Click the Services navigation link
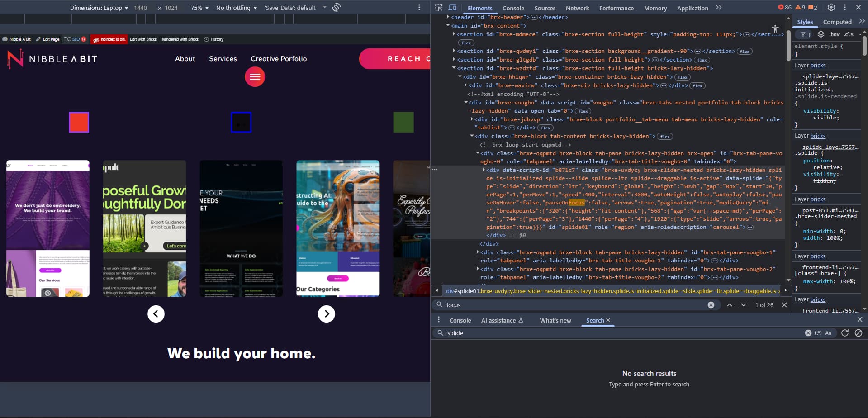 [223, 59]
